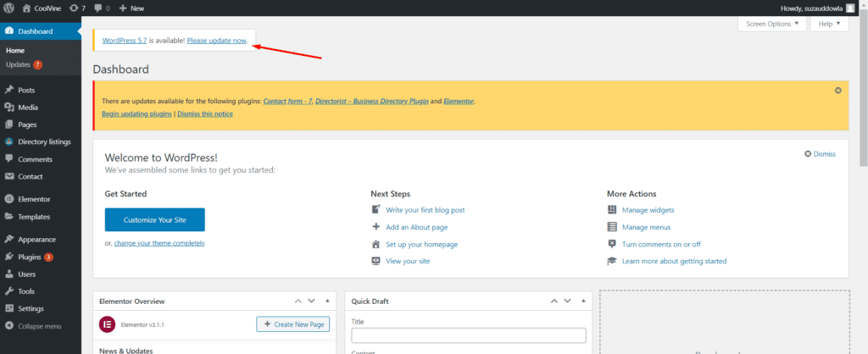This screenshot has width=868, height=354.
Task: Move Elementor Overview widget up
Action: (298, 301)
